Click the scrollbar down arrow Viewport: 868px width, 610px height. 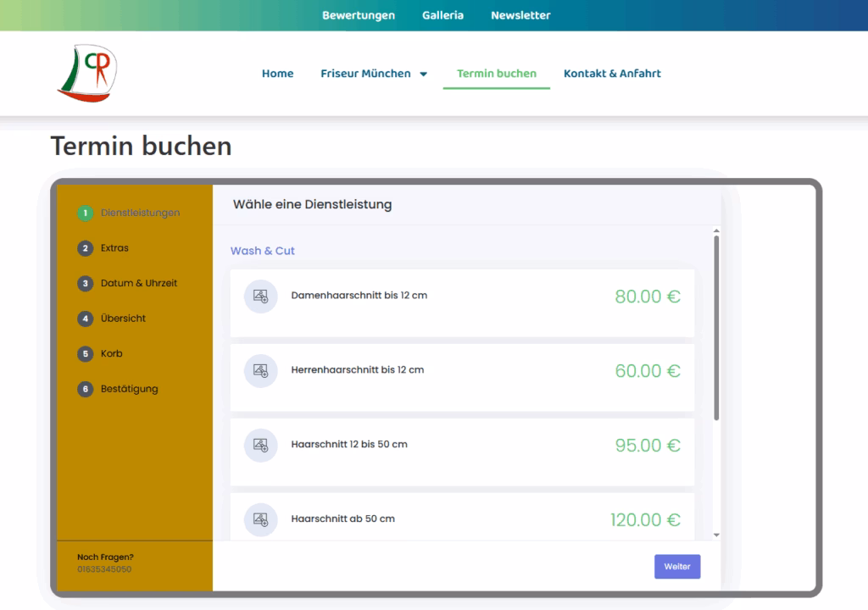[716, 535]
